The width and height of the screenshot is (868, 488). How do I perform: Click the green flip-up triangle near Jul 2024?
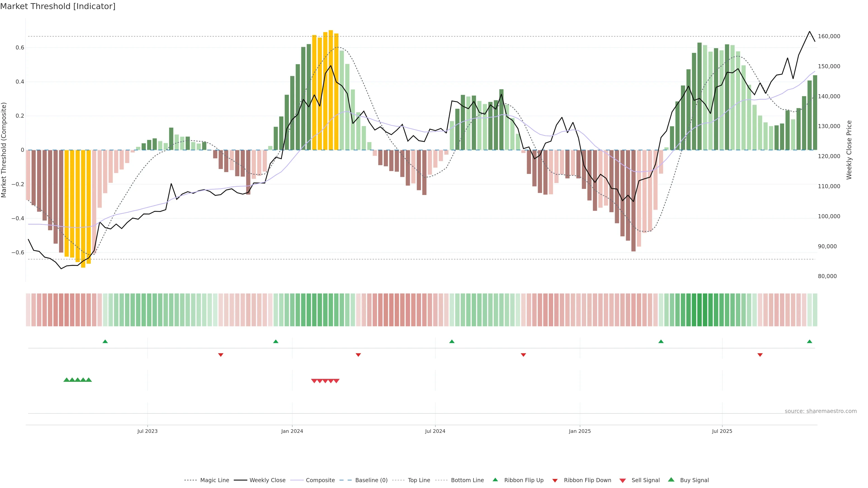(452, 342)
